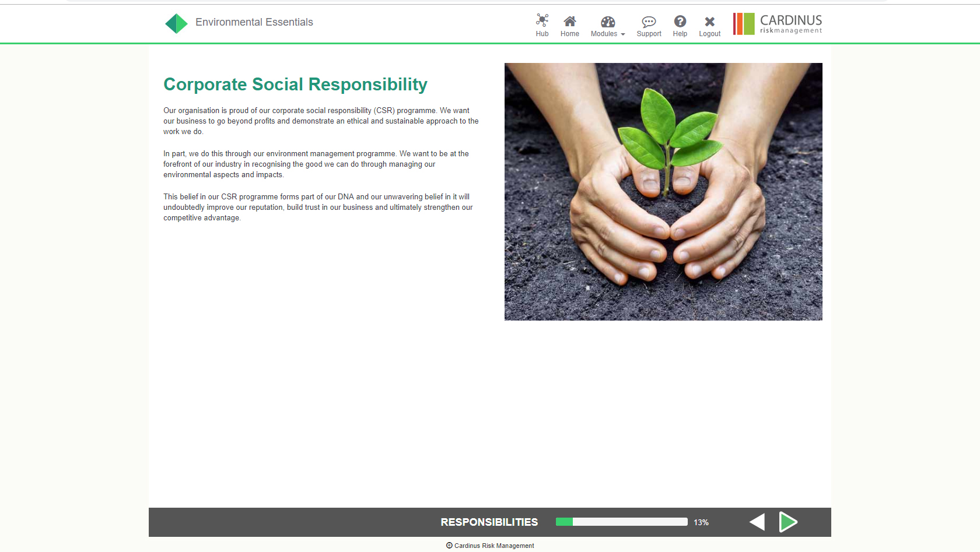The width and height of the screenshot is (980, 552).
Task: Click the green diamond course logo
Action: (x=176, y=23)
